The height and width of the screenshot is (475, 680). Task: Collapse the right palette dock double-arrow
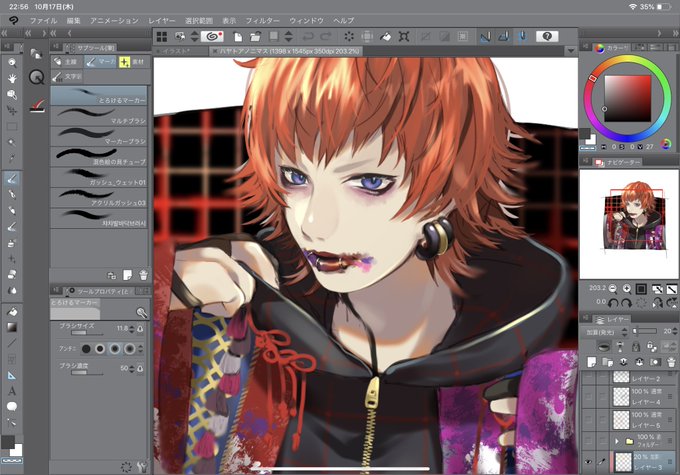click(x=675, y=33)
